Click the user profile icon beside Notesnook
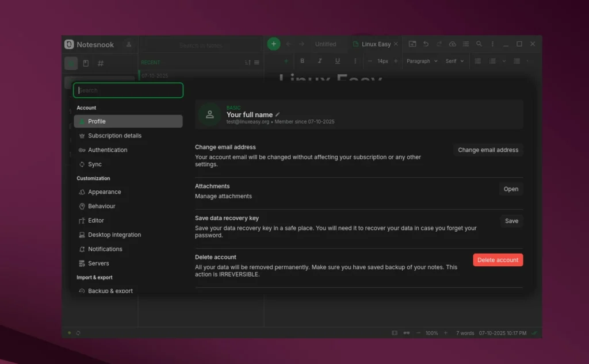This screenshot has width=589, height=364. pos(129,44)
